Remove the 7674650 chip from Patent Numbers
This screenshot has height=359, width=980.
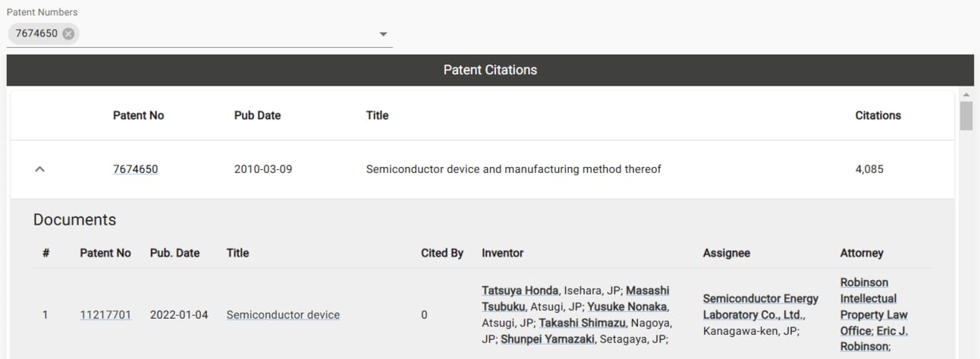[69, 33]
